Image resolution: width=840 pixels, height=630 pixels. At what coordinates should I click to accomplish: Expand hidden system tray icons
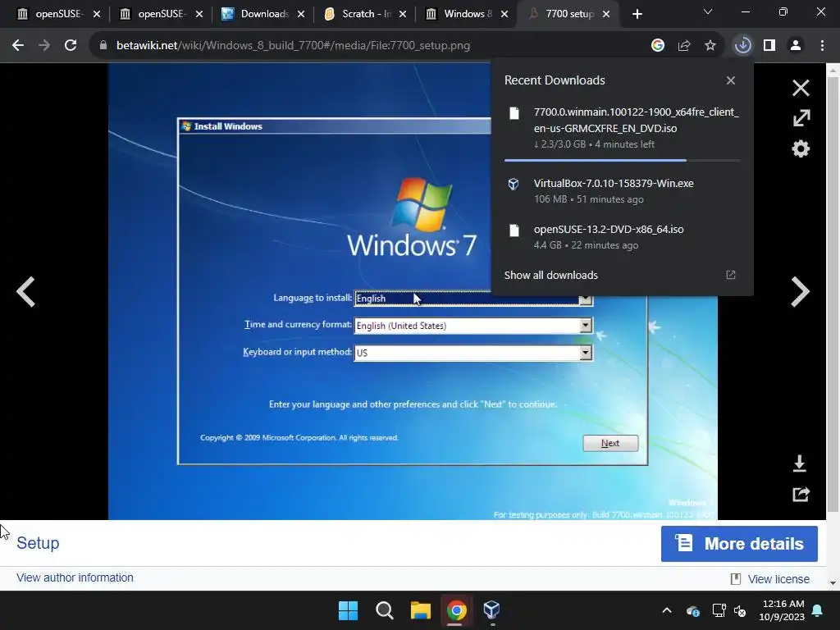[x=667, y=610]
